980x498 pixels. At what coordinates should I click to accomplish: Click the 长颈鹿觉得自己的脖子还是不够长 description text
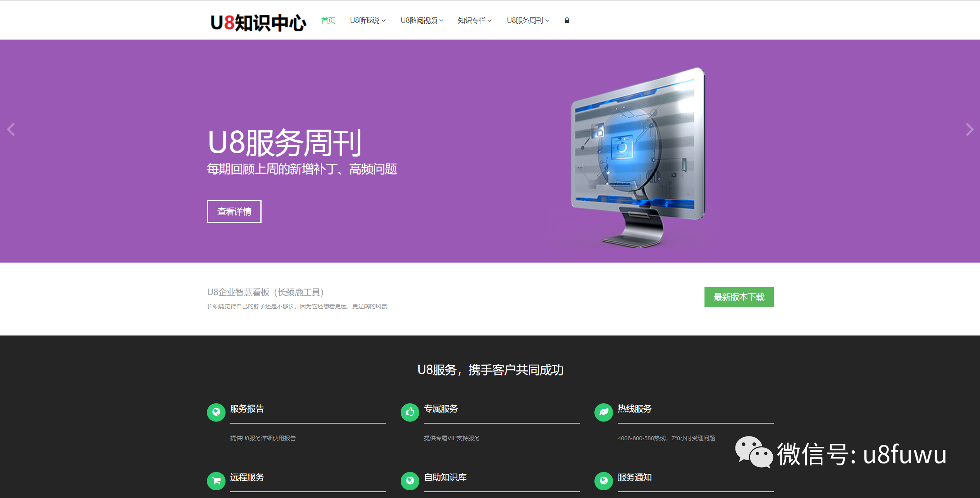pyautogui.click(x=297, y=306)
